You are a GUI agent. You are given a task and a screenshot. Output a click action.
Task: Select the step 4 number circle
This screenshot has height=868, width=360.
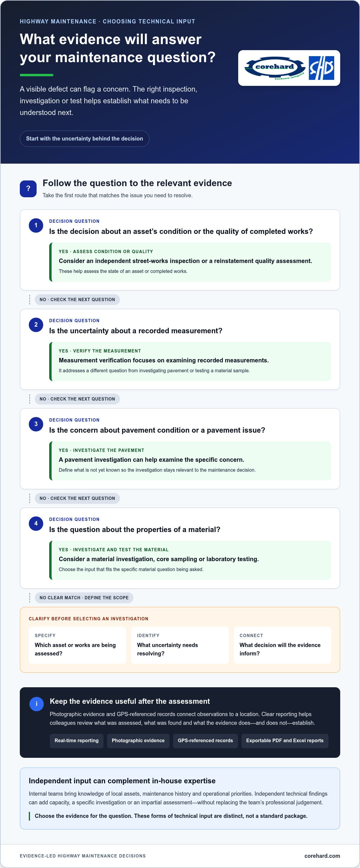tap(36, 524)
